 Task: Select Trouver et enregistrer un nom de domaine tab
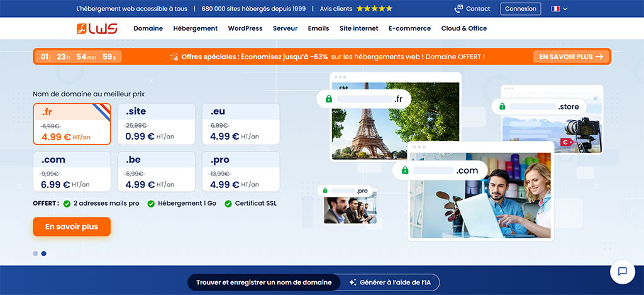tap(264, 282)
